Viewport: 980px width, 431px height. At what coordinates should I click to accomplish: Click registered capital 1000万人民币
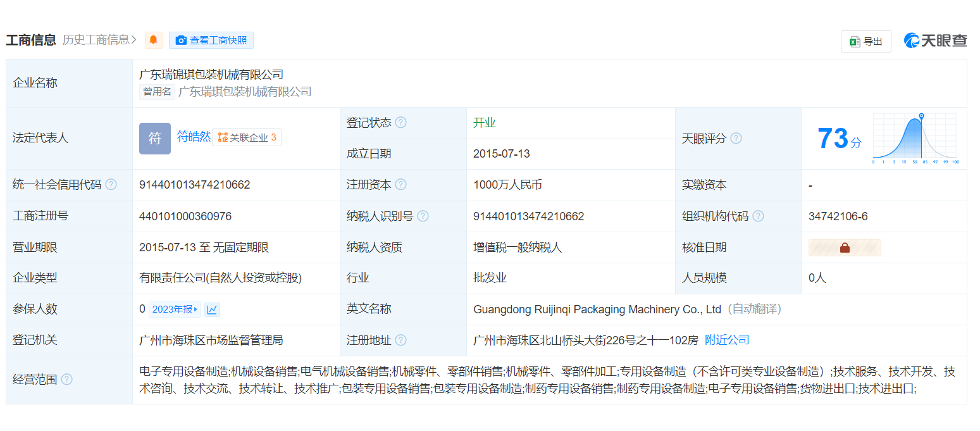[507, 185]
